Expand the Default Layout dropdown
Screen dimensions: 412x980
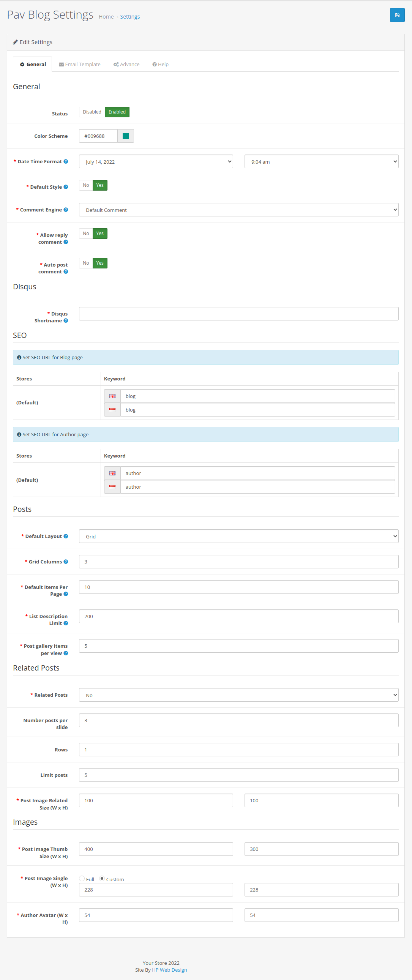238,536
